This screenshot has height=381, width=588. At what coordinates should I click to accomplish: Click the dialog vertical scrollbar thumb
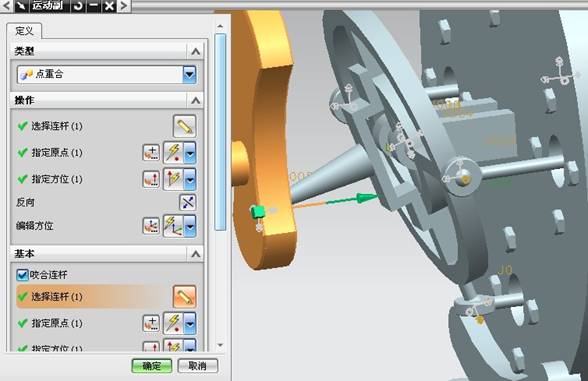tap(220, 132)
